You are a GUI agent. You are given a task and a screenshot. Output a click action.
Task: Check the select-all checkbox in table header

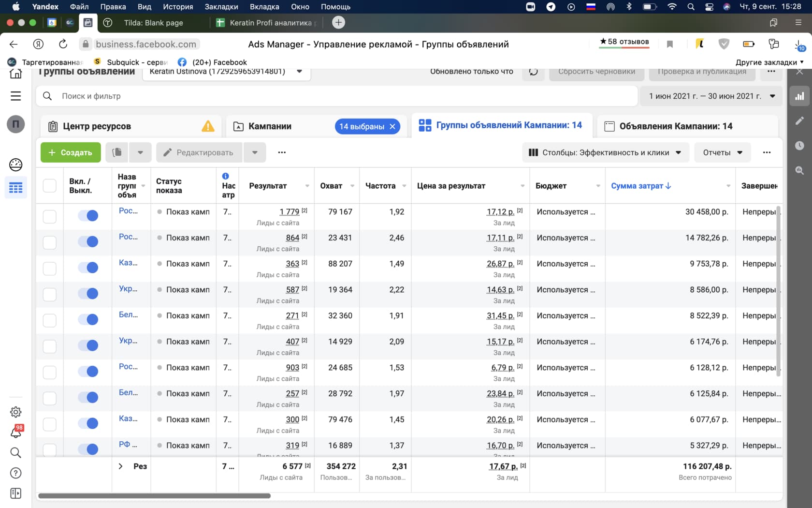[x=50, y=186]
